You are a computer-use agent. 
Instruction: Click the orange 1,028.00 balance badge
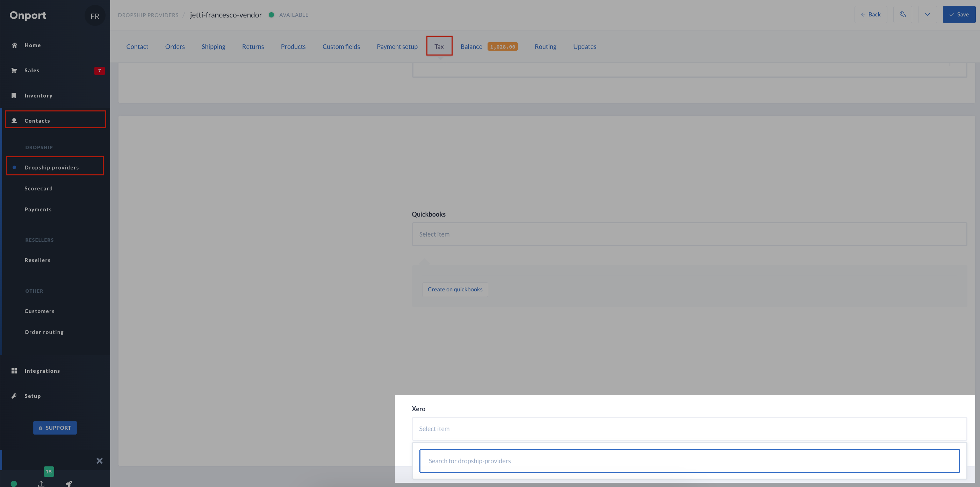pyautogui.click(x=503, y=47)
